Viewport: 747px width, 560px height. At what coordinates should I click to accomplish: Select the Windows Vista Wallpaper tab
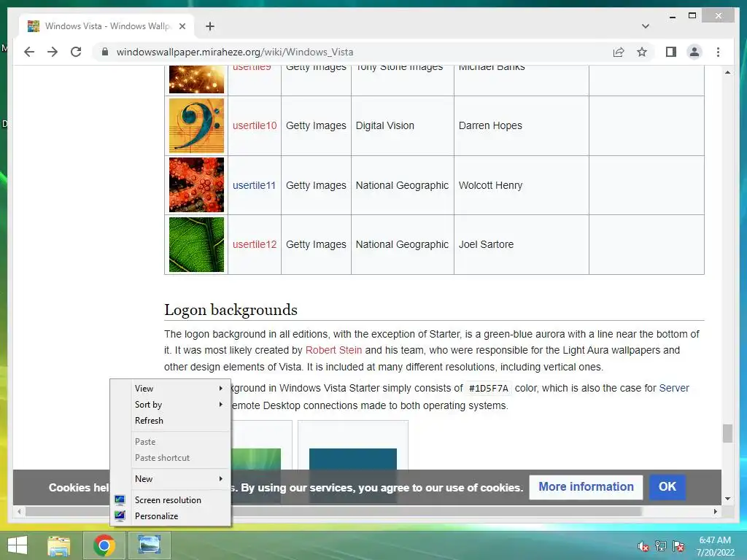[x=107, y=26]
